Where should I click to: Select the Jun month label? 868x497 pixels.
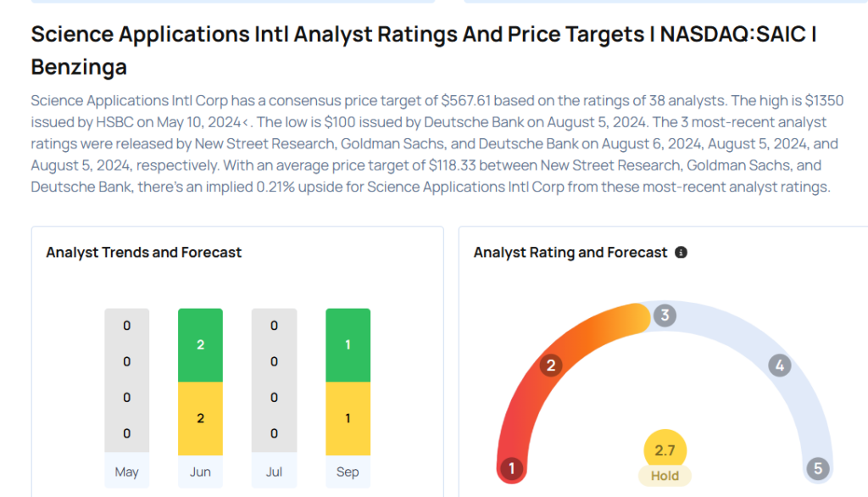pos(200,472)
